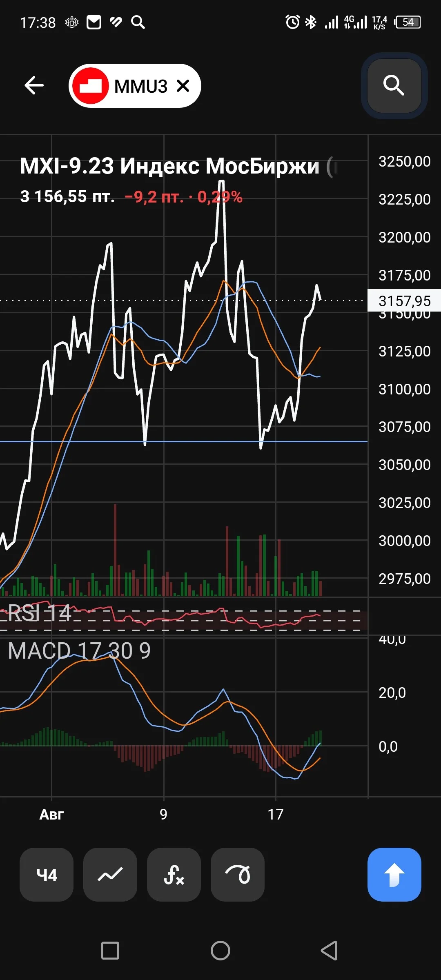
Task: Tap the 9 date axis label
Action: click(163, 815)
